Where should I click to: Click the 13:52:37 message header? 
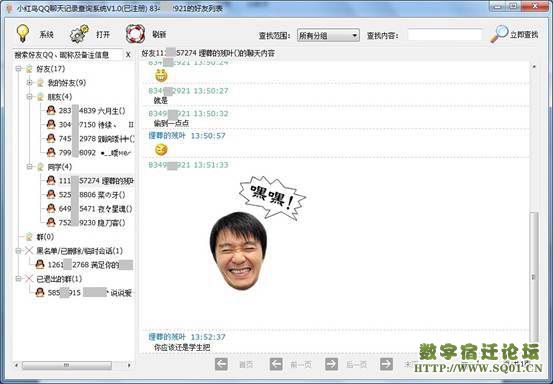point(187,337)
